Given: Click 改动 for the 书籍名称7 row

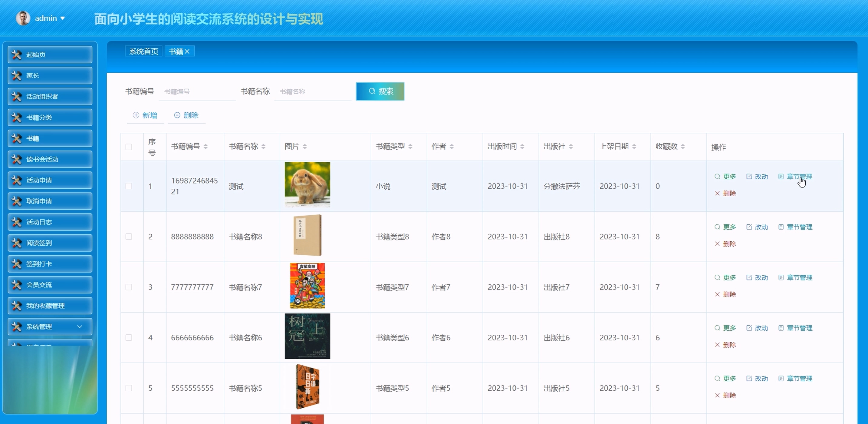Looking at the screenshot, I should click(757, 278).
